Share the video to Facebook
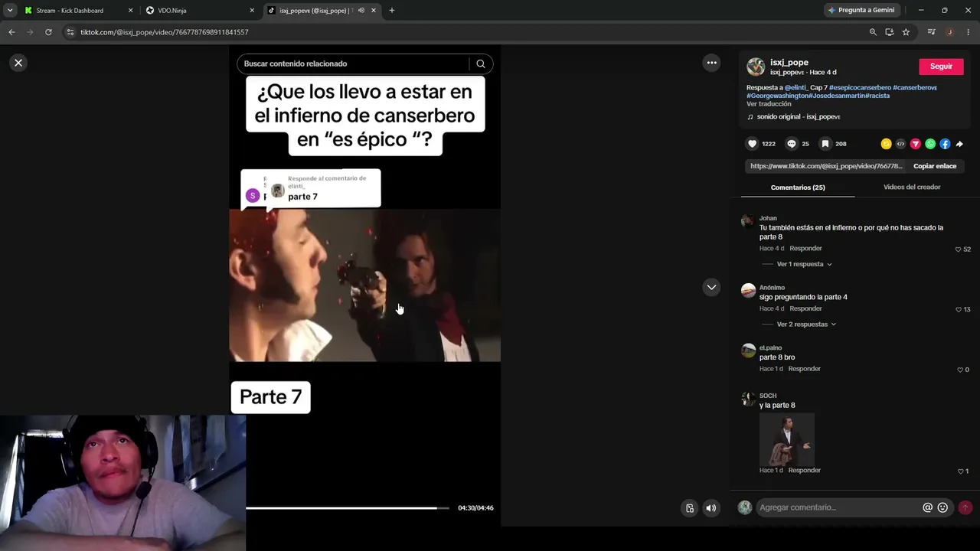This screenshot has width=980, height=551. click(945, 144)
